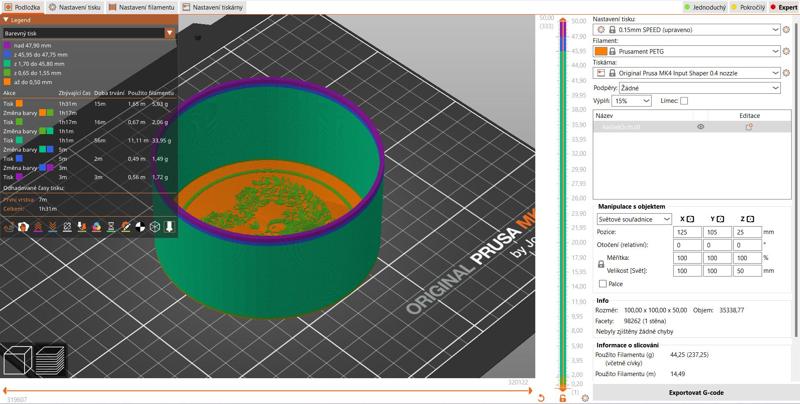Click the Z axis mirror icon

749,219
